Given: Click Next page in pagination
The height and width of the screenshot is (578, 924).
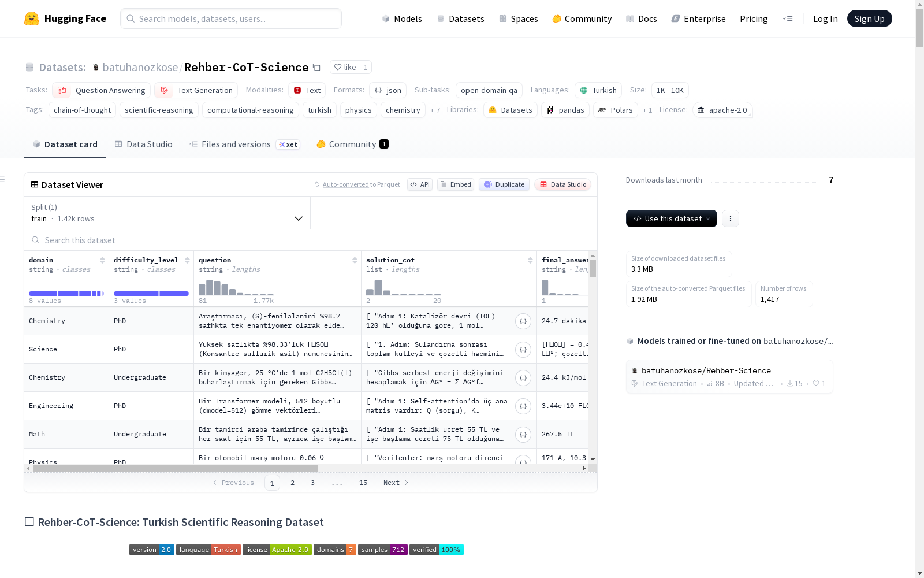Looking at the screenshot, I should pos(396,483).
